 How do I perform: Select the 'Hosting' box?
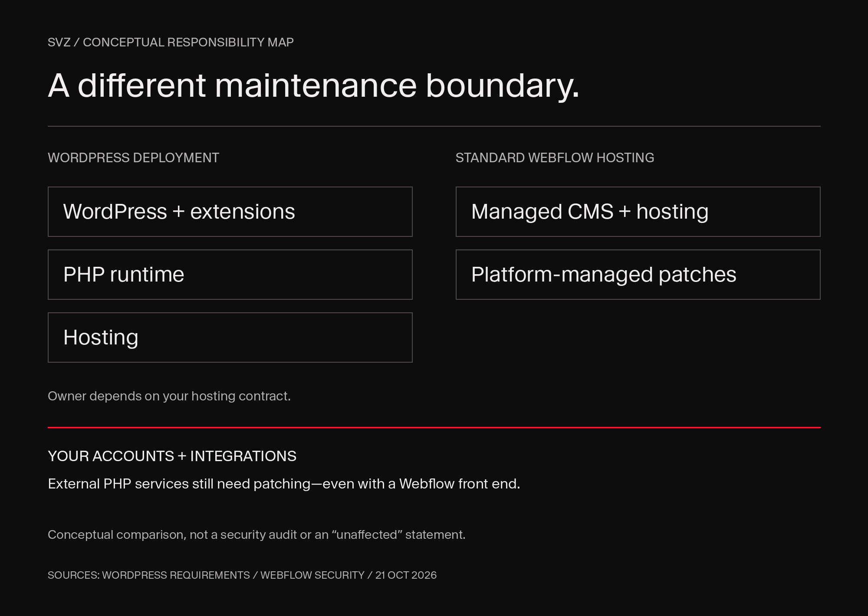pyautogui.click(x=230, y=337)
